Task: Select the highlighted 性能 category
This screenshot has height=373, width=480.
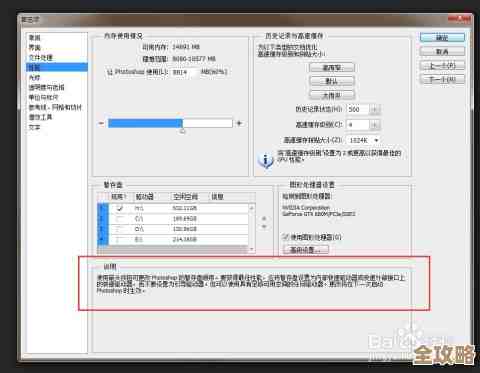Action: [x=57, y=68]
